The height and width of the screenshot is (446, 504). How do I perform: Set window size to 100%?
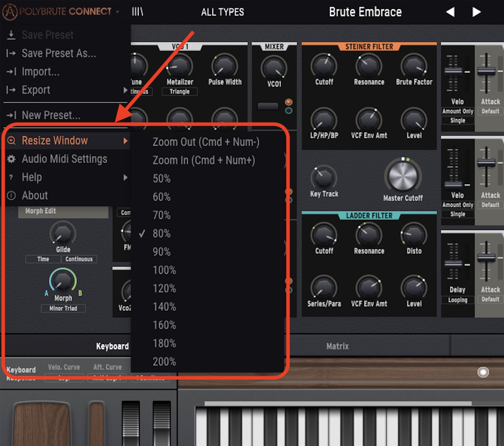(207, 270)
